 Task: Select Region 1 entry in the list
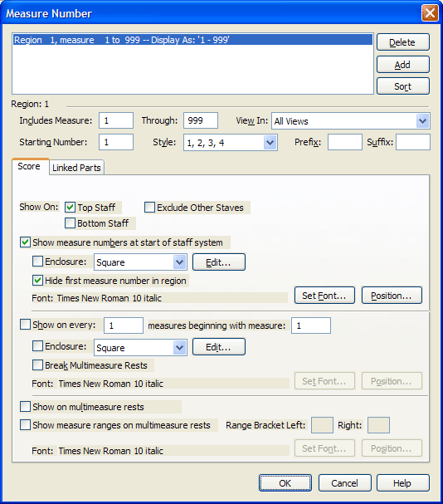click(x=192, y=40)
